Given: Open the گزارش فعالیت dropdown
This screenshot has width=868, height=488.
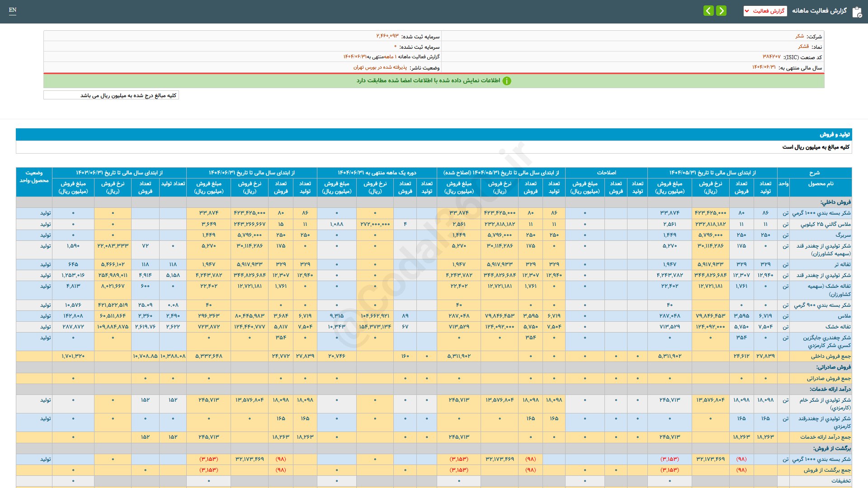Looking at the screenshot, I should coord(765,11).
